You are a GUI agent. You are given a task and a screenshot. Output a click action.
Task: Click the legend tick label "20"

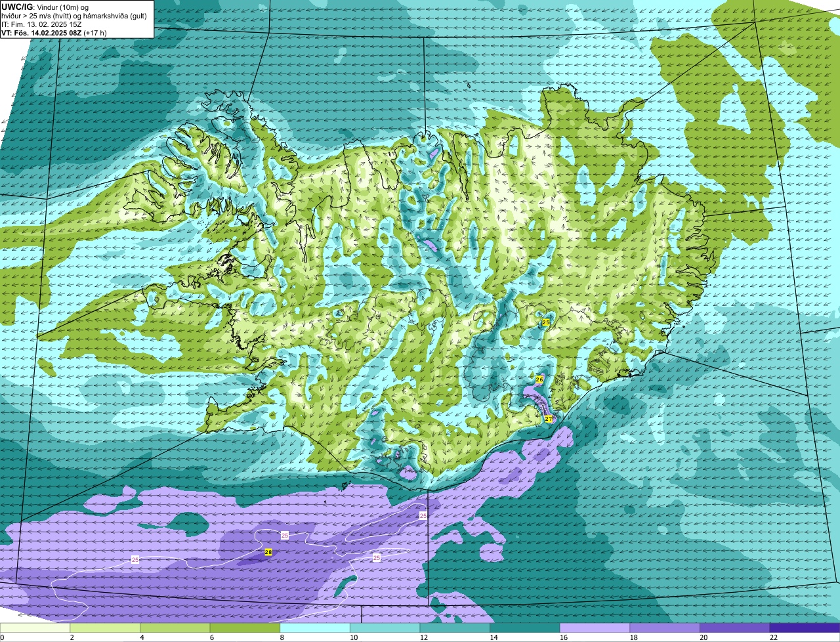[703, 637]
